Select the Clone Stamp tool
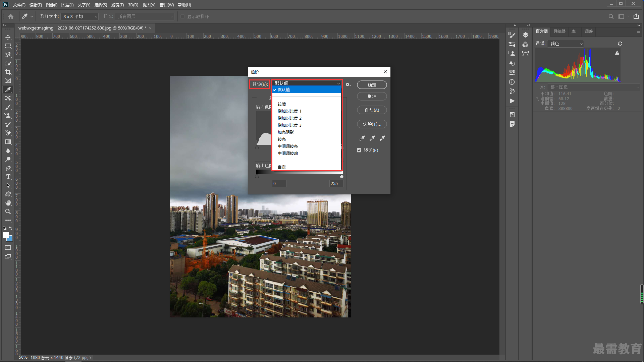Screen dimensions: 644x362 tap(8, 116)
